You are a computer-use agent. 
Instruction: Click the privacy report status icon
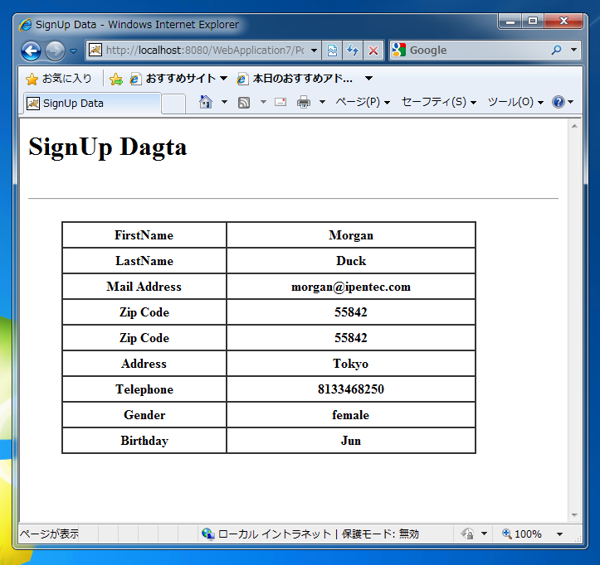point(468,534)
